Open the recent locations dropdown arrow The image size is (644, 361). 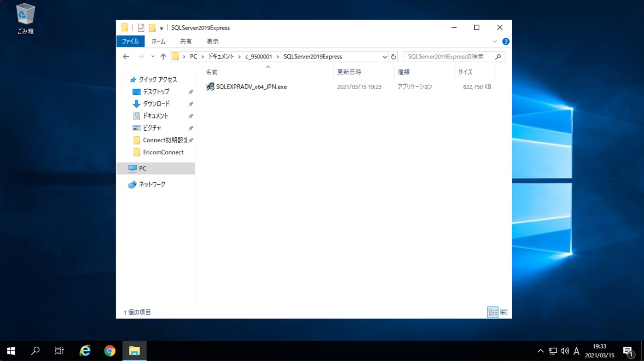tap(153, 57)
